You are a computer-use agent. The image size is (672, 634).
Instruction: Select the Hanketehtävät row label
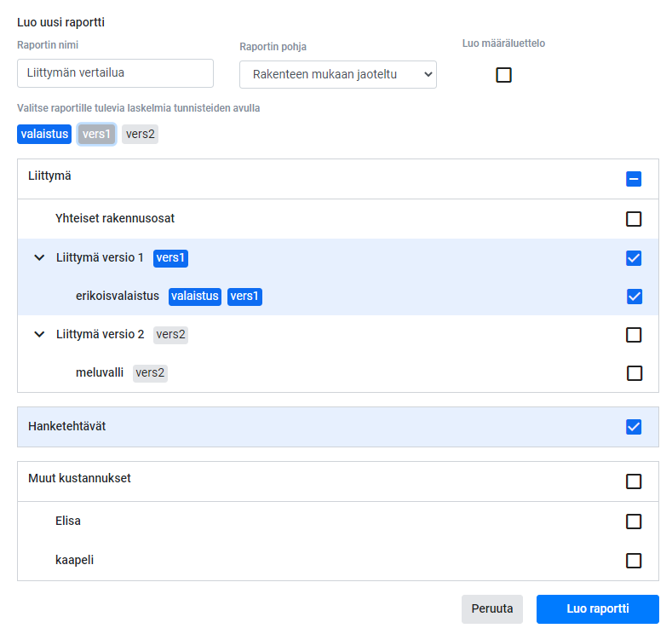pyautogui.click(x=66, y=426)
